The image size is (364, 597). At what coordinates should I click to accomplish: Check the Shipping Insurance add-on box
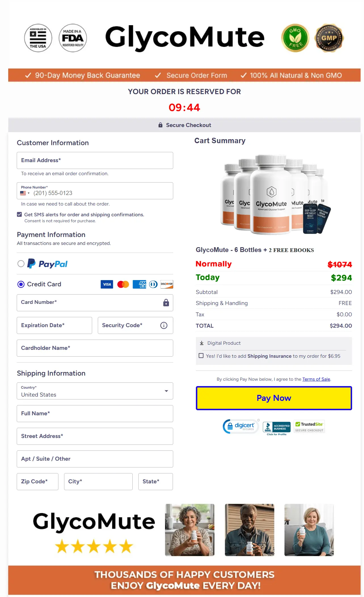[x=201, y=356]
